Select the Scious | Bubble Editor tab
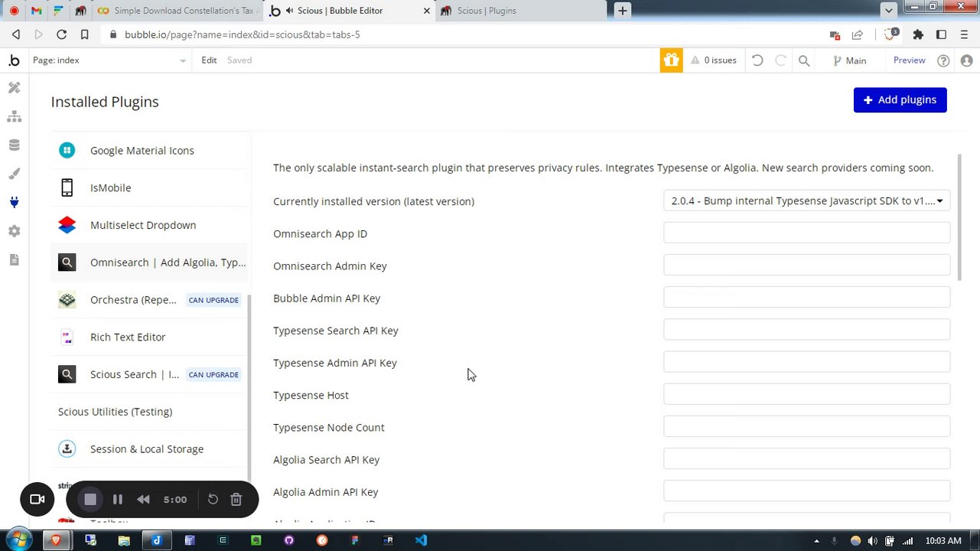980x551 pixels. click(350, 11)
